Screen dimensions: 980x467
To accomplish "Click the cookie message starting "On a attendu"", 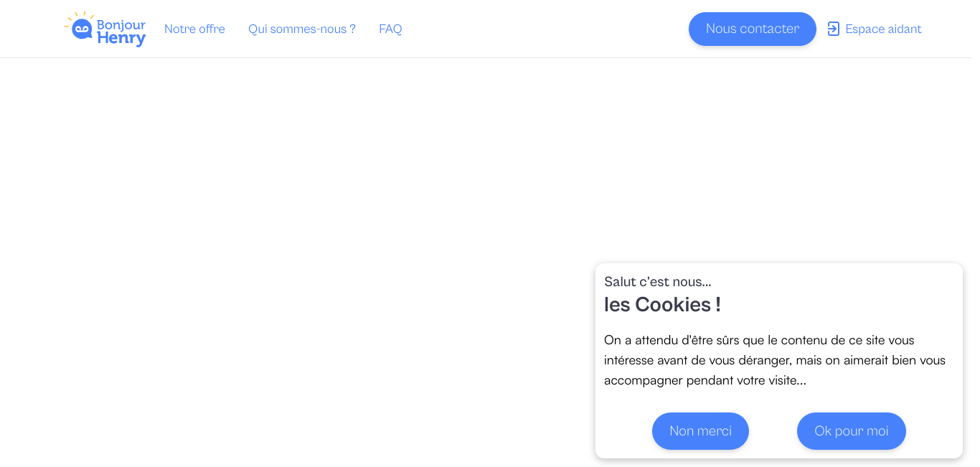I will pyautogui.click(x=759, y=340).
